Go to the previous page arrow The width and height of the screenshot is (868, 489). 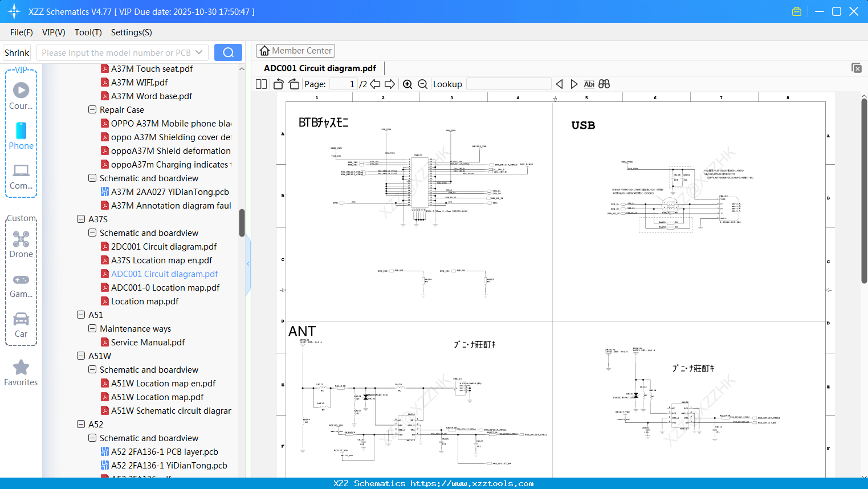point(375,84)
